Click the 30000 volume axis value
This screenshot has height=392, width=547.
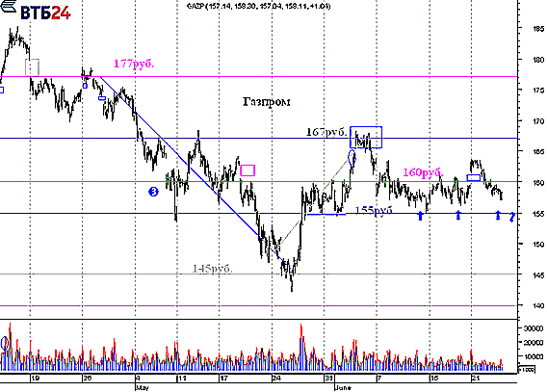coord(534,328)
